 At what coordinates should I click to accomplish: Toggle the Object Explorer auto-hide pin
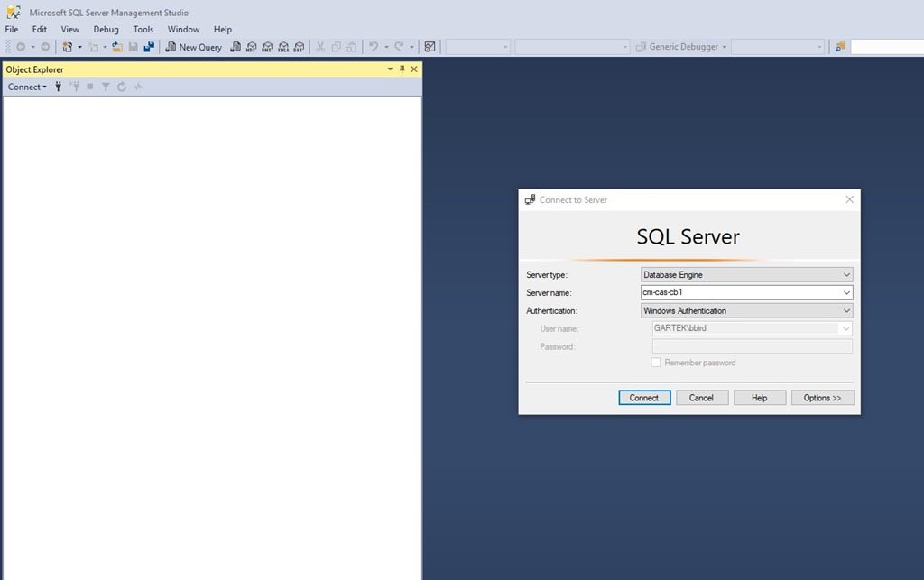[x=402, y=69]
